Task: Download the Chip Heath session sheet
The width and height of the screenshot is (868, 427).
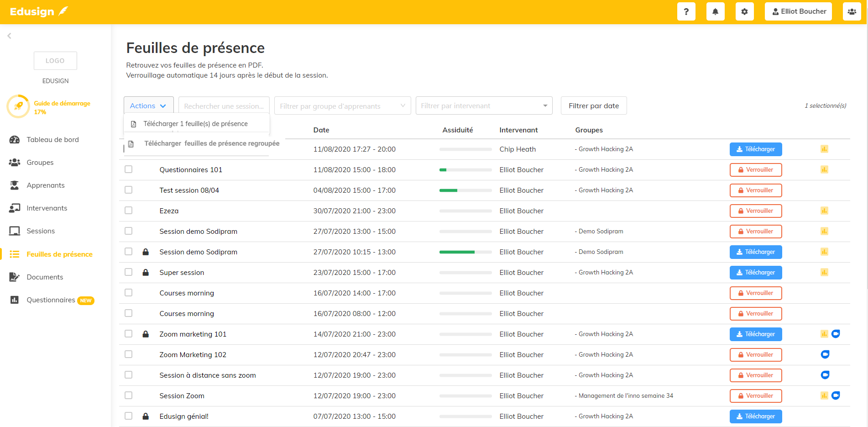Action: click(756, 149)
